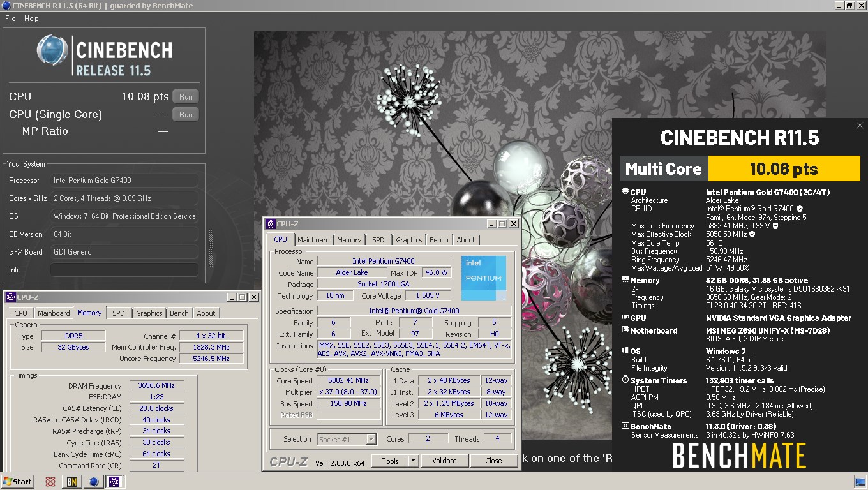Select the purple CPU-Z taskbar icon
Screen dimensions: 868x490
point(116,482)
